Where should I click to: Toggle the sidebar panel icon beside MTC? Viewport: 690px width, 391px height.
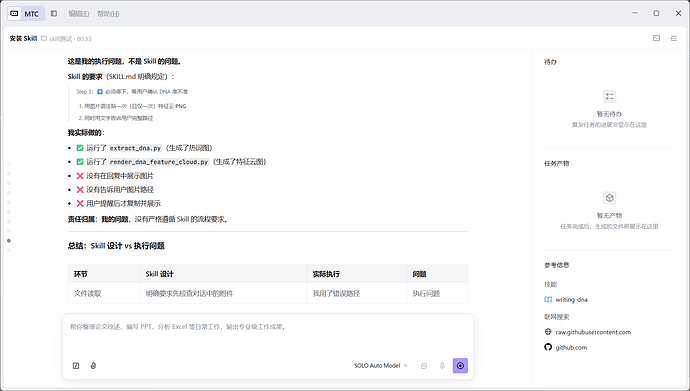coord(54,14)
